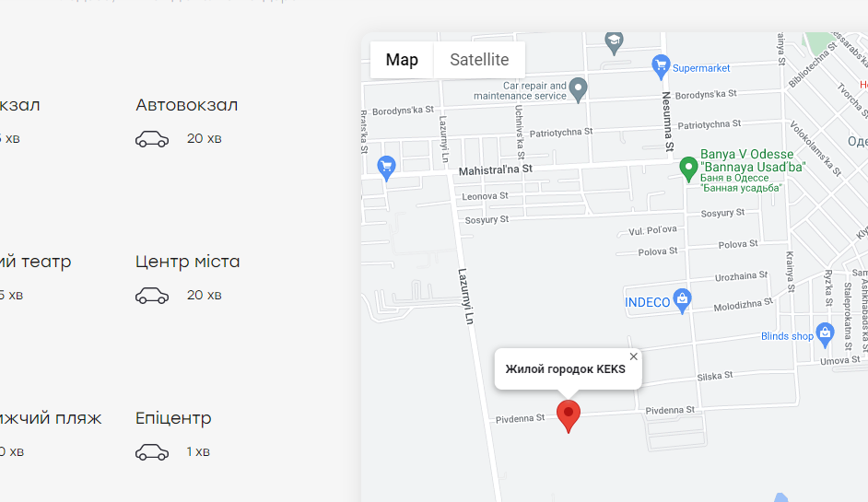
Task: Switch map to Satellite view
Action: point(479,60)
